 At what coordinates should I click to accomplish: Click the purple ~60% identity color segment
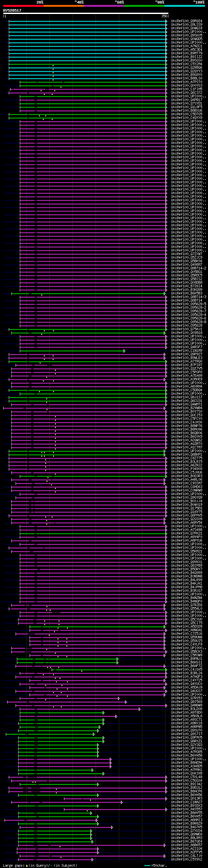tap(104, 6)
